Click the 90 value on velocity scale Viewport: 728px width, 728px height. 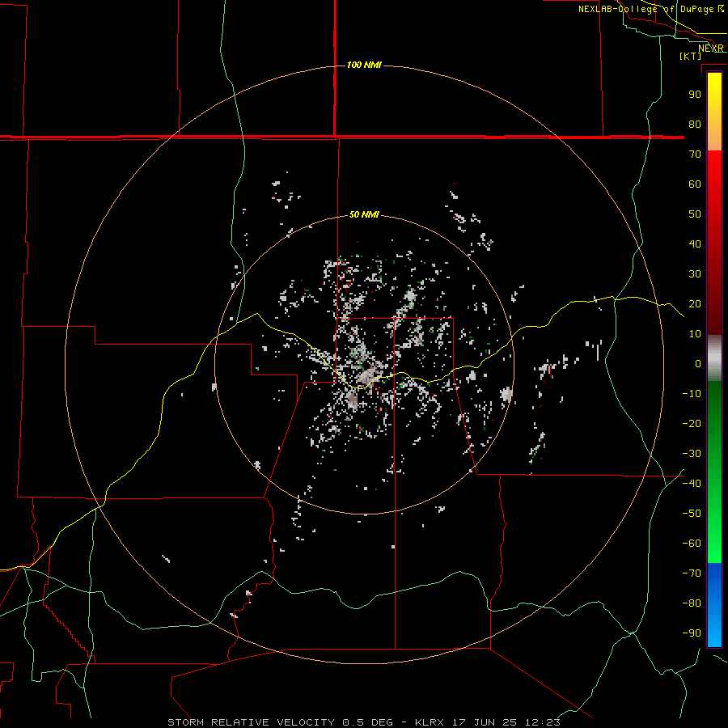(x=695, y=95)
